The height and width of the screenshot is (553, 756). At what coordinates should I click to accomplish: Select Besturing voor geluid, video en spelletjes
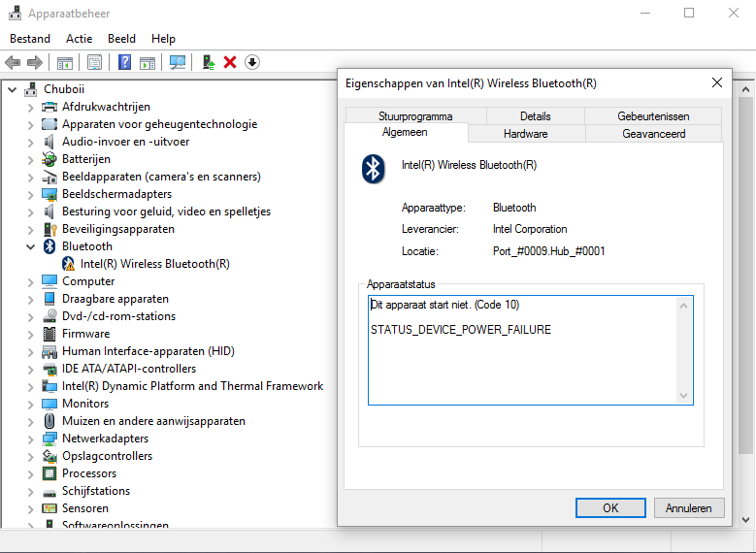coord(166,211)
